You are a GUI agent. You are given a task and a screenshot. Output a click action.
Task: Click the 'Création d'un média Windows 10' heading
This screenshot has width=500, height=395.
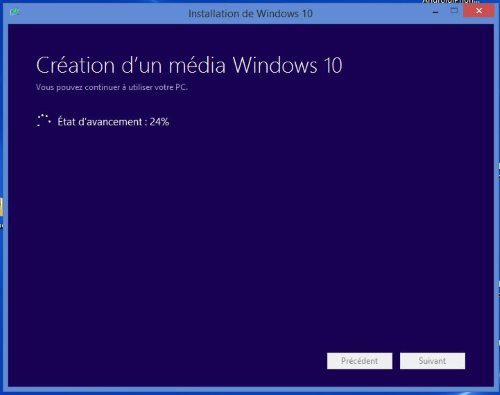tap(189, 65)
